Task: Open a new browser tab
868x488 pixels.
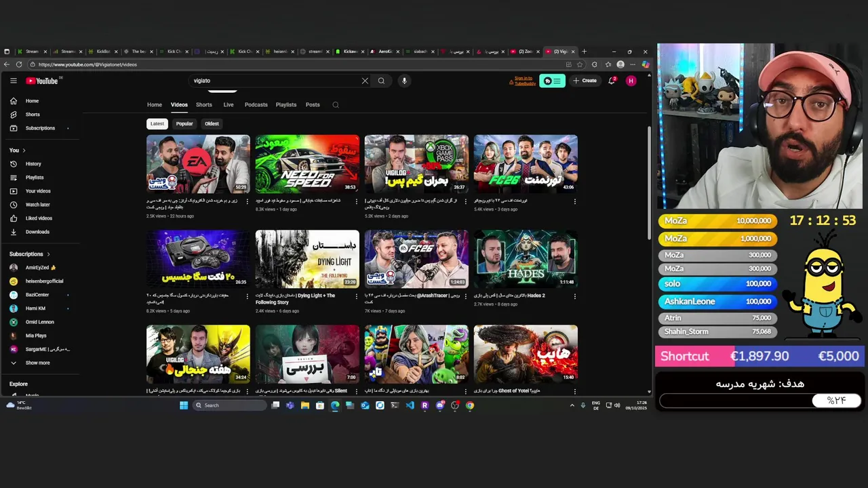Action: click(585, 52)
